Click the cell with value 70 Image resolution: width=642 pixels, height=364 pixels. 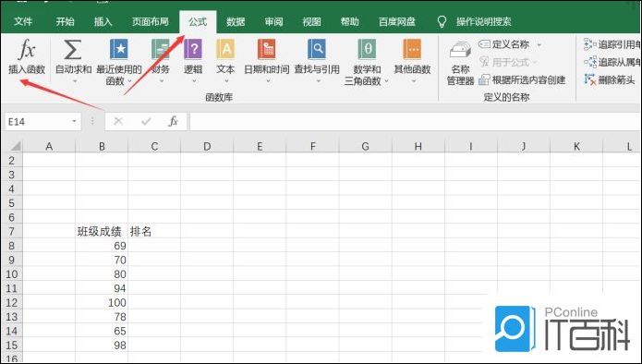pyautogui.click(x=102, y=260)
